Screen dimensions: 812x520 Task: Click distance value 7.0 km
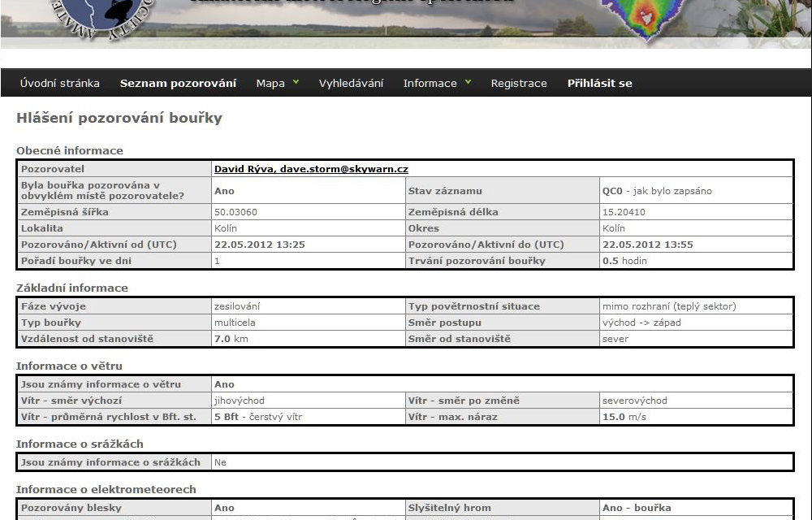231,339
